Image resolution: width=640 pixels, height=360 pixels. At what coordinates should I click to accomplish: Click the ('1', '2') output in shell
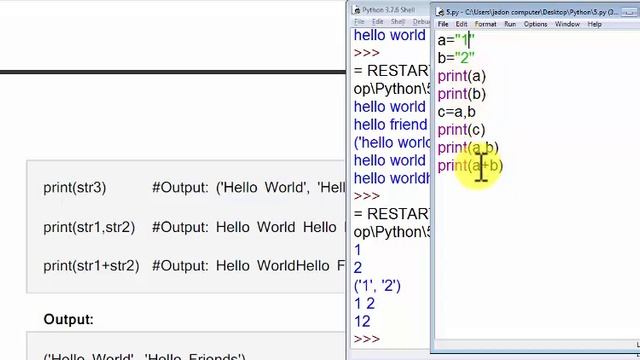(x=377, y=286)
